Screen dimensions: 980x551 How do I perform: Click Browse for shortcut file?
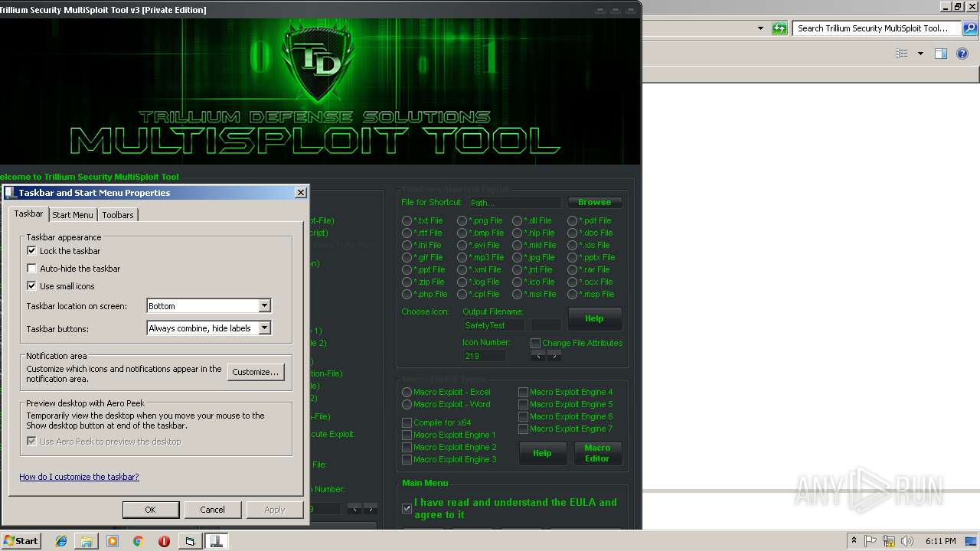[595, 202]
